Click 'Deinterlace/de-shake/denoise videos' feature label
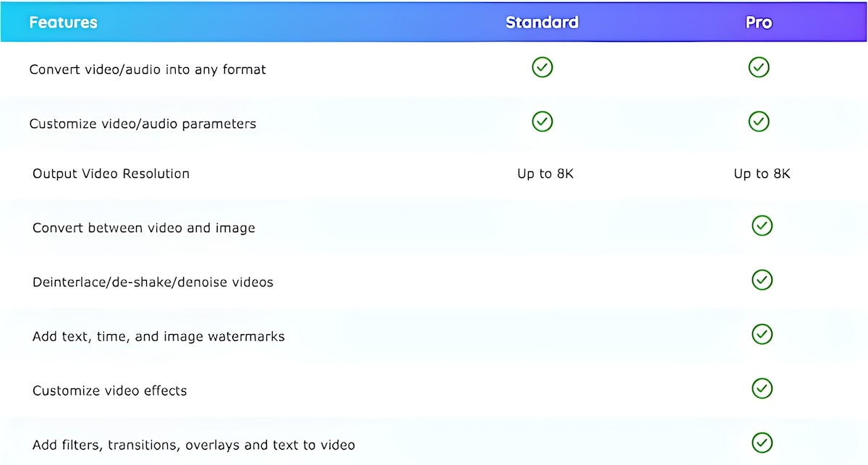 coord(153,282)
